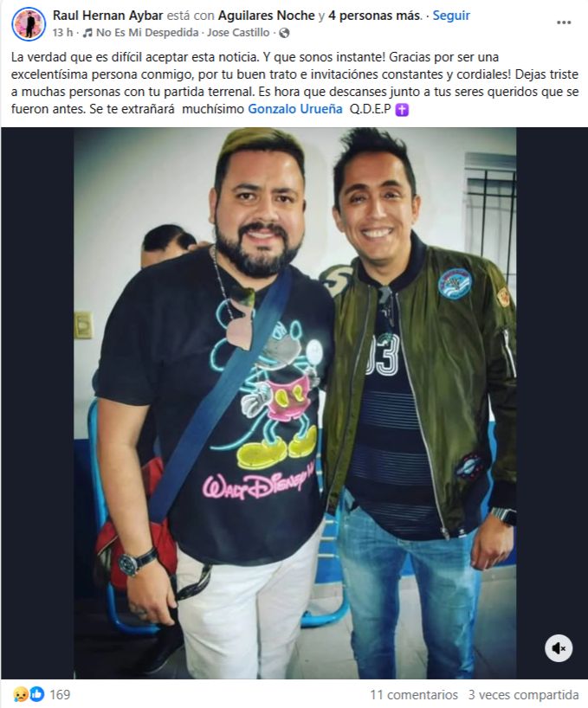Click the music note icon beside song title
Screen dimensions: 588x708
pyautogui.click(x=87, y=33)
